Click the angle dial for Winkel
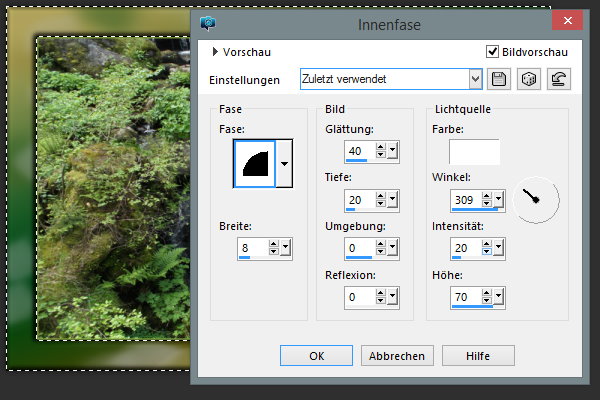The height and width of the screenshot is (400, 600). click(x=536, y=200)
